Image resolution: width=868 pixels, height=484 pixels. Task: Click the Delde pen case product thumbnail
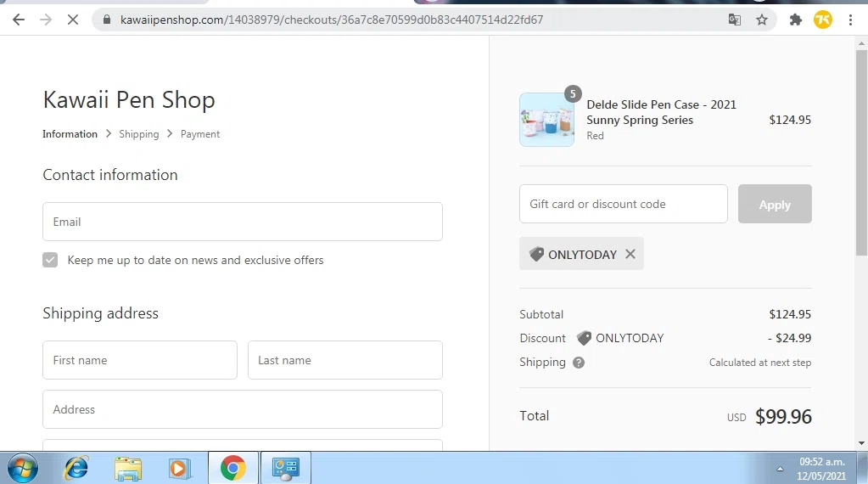tap(546, 120)
